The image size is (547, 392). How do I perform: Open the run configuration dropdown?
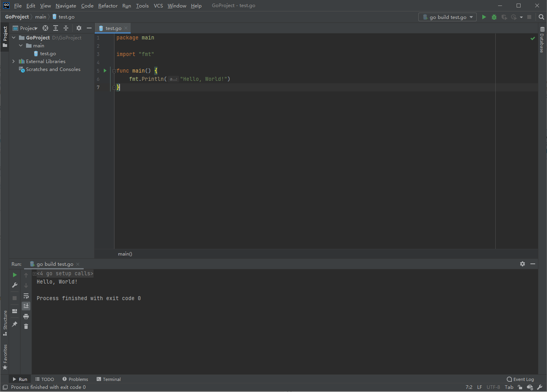(448, 17)
